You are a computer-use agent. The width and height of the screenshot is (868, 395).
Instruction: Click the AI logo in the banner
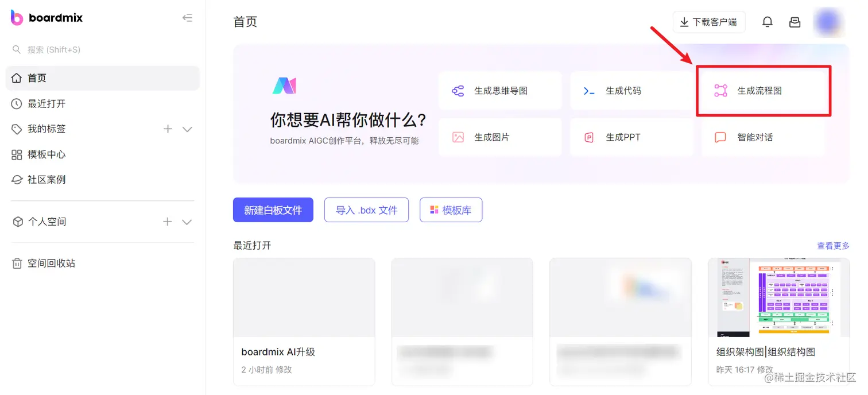pos(284,86)
